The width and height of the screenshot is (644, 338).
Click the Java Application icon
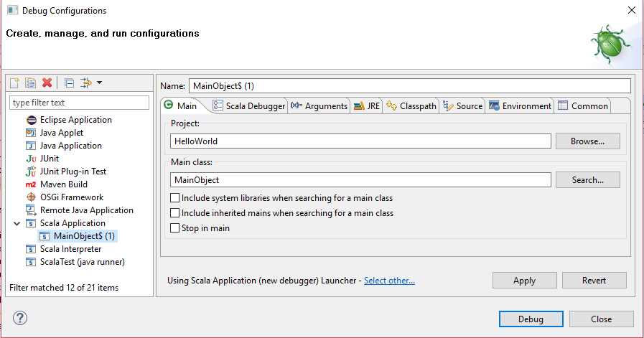click(x=31, y=146)
